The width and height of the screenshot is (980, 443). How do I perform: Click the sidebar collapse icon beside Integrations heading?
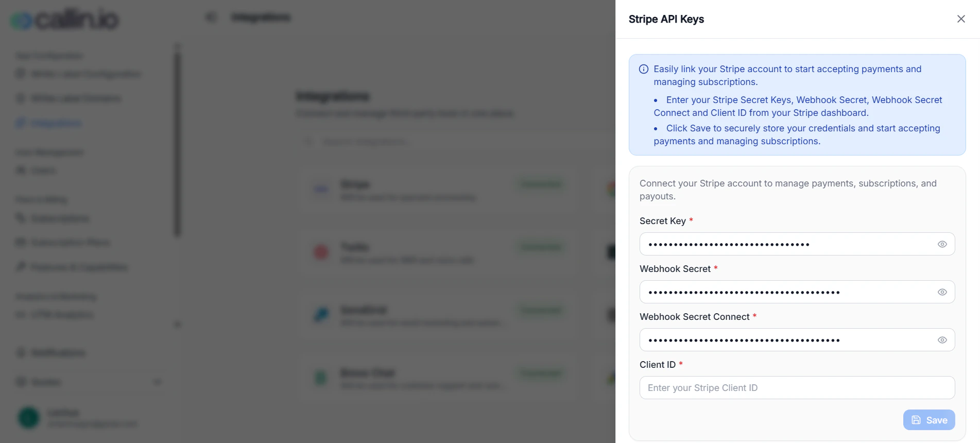210,16
